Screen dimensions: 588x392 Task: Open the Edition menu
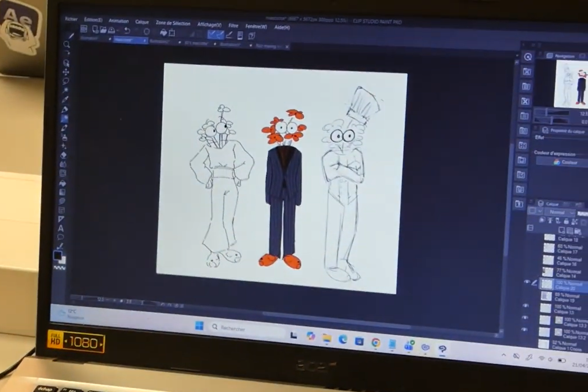pos(94,20)
